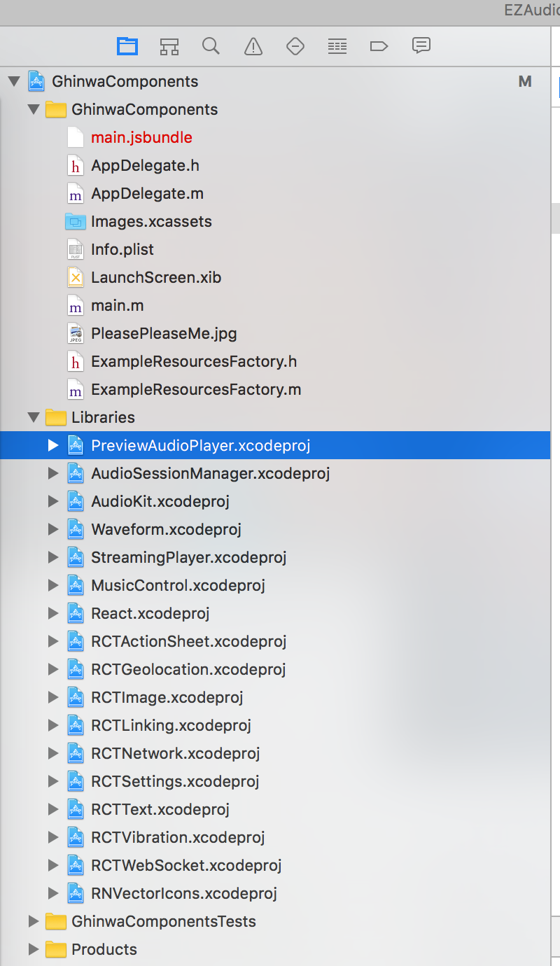This screenshot has width=560, height=966.
Task: Select RCTGeolocation.xcodeproj row
Action: click(275, 669)
